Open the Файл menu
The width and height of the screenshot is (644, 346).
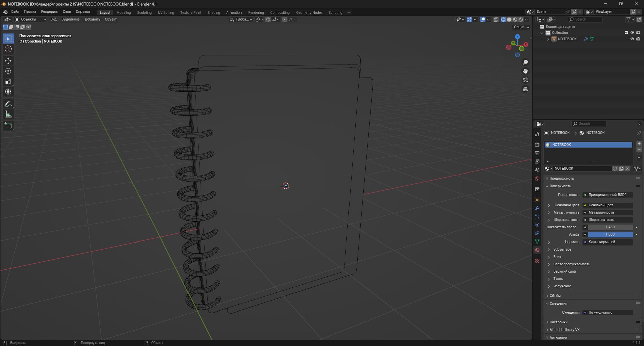tap(15, 12)
